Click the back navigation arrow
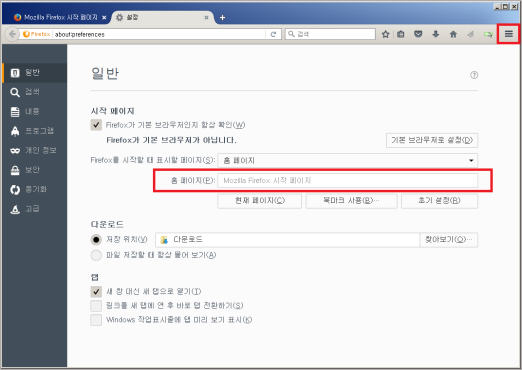 12,34
